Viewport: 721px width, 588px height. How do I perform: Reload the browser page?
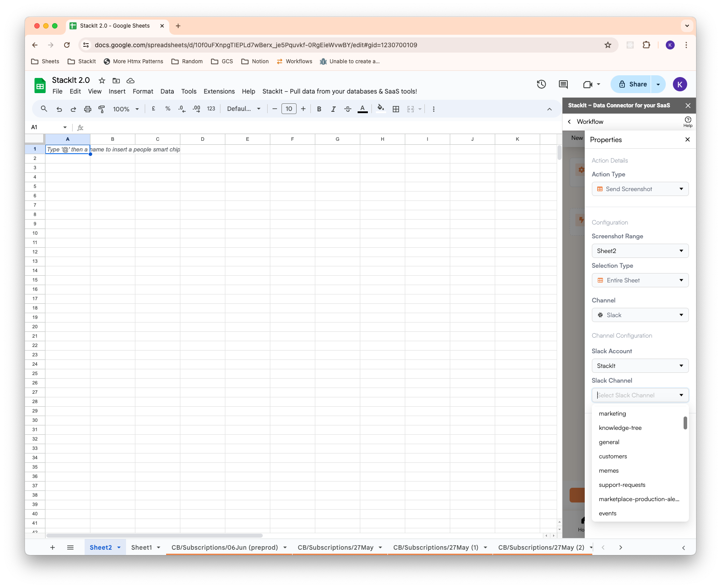[x=67, y=45]
